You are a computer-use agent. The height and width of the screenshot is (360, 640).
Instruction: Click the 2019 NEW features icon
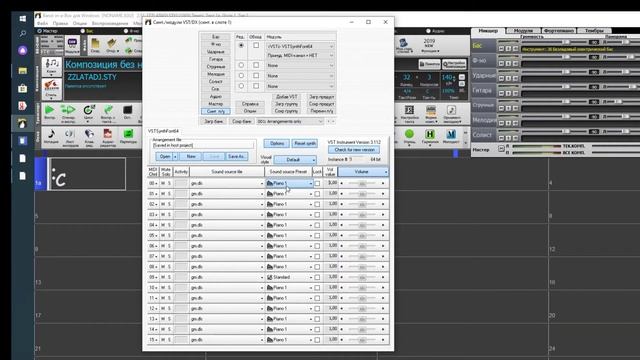[x=429, y=43]
